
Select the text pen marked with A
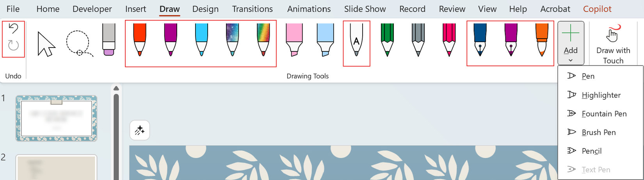356,40
